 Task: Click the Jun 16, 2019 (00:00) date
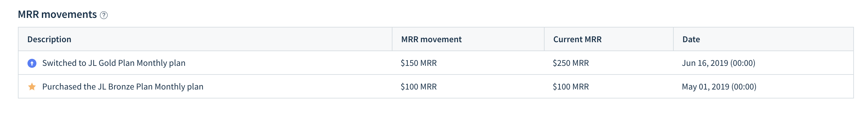(x=718, y=63)
